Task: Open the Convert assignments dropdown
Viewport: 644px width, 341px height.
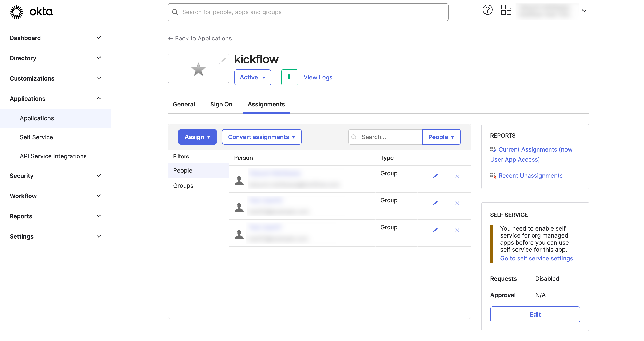Action: point(262,137)
